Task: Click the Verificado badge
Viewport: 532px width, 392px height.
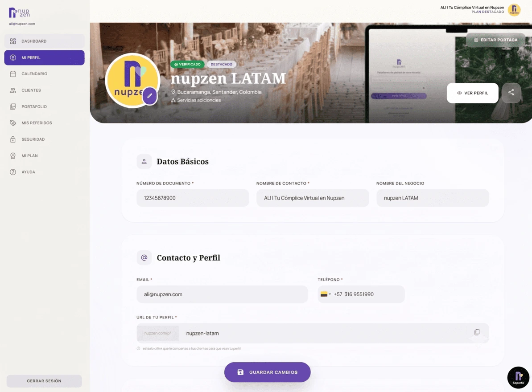Action: 187,65
